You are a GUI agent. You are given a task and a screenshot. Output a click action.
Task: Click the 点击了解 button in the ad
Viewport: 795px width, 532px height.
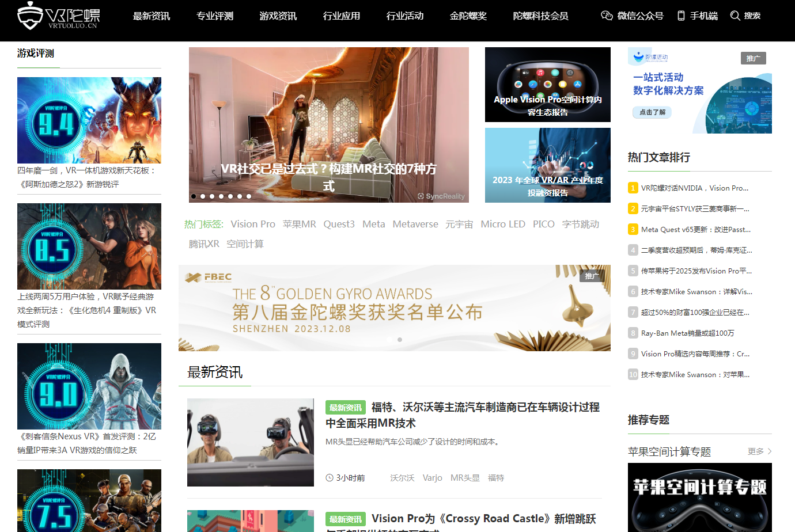pyautogui.click(x=652, y=112)
